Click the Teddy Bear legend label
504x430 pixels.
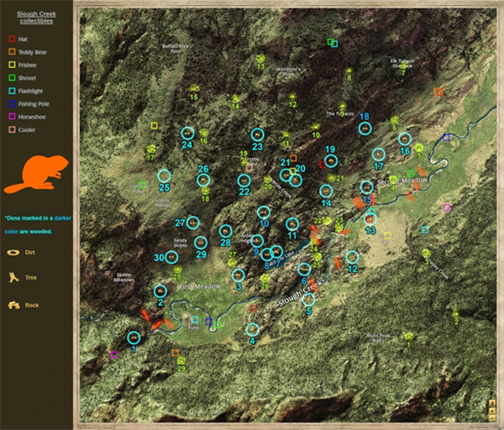35,51
